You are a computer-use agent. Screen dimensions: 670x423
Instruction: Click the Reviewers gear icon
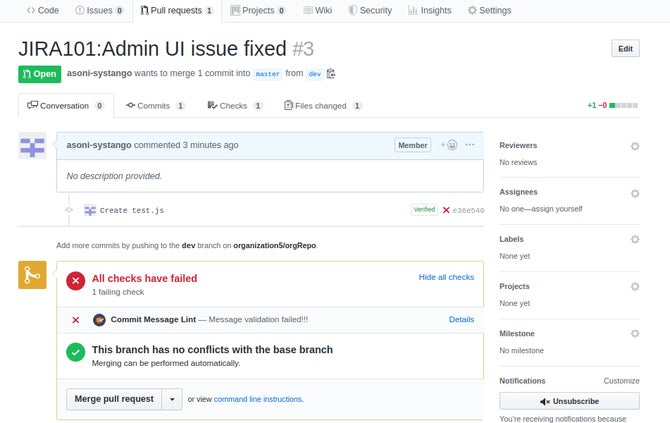click(634, 146)
